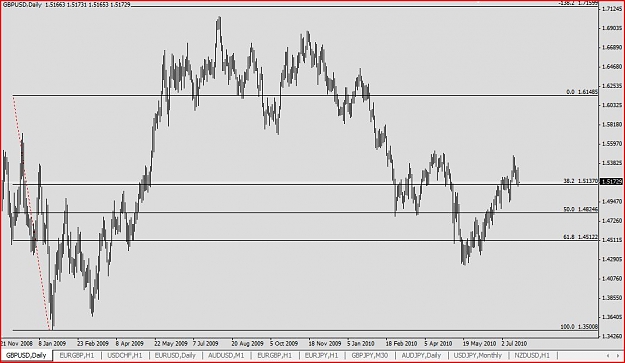Image resolution: width=625 pixels, height=363 pixels.
Task: Click the 38.2 1.51370 Fibonacci label
Action: coord(581,181)
